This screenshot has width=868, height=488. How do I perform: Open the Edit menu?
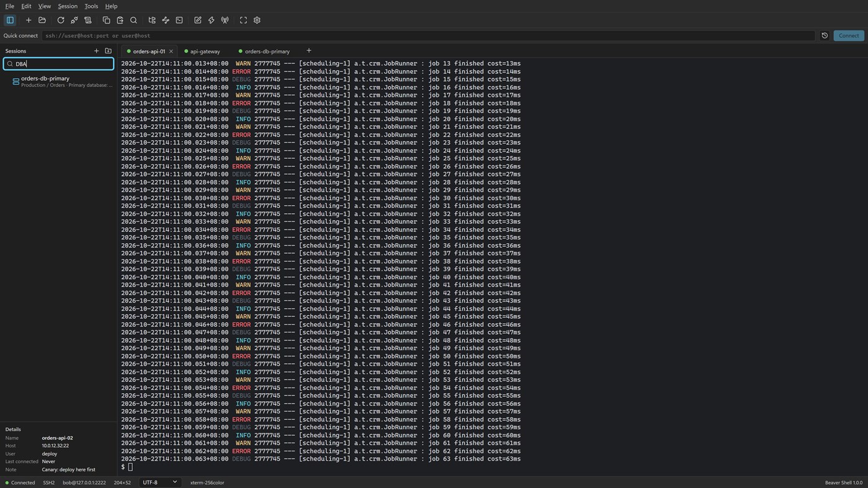tap(26, 6)
